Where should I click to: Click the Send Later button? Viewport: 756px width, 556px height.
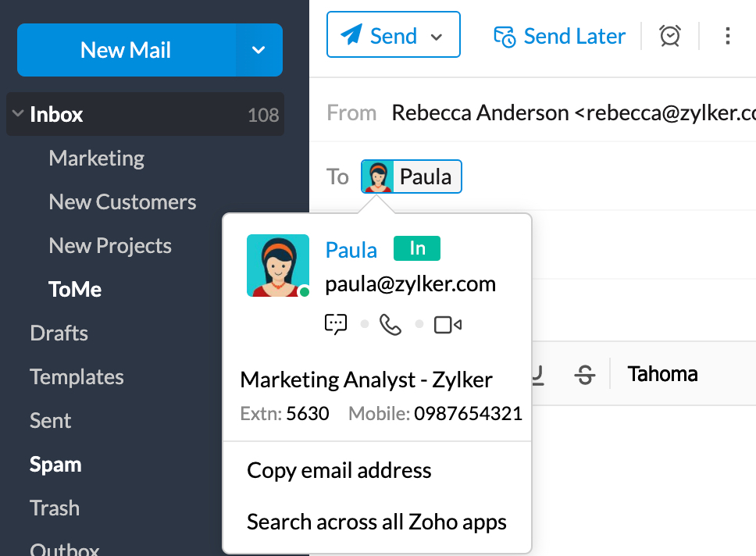pos(560,36)
